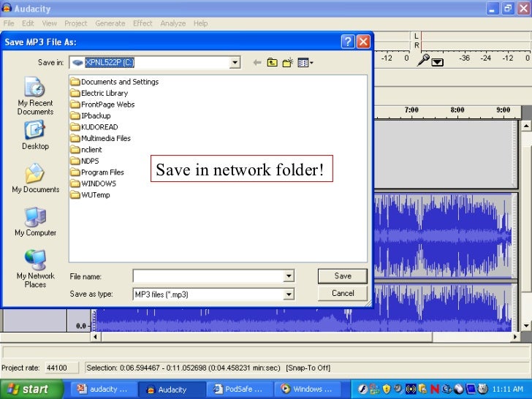Screen dimensions: 532x399
Task: Select the Multimedia Files folder
Action: click(101, 138)
